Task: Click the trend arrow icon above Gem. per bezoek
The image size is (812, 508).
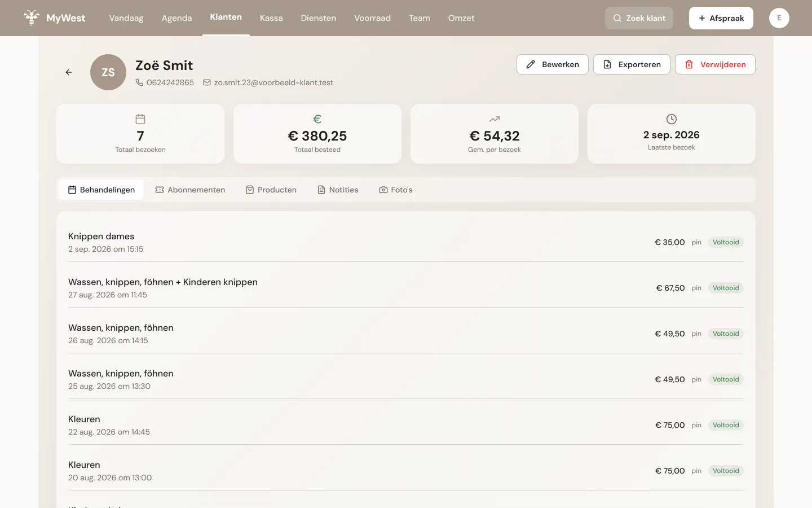Action: click(x=495, y=119)
